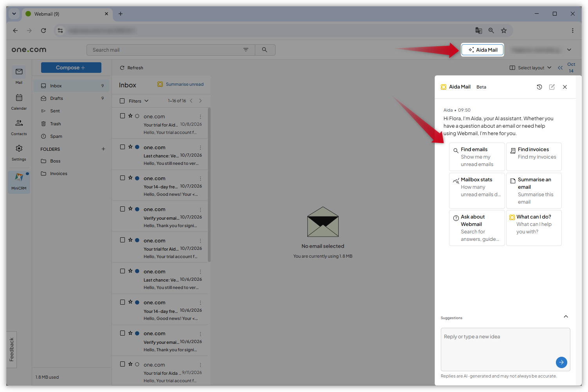The height and width of the screenshot is (392, 588).
Task: Star the 14-day free 10/7/2026 email
Action: (130, 178)
